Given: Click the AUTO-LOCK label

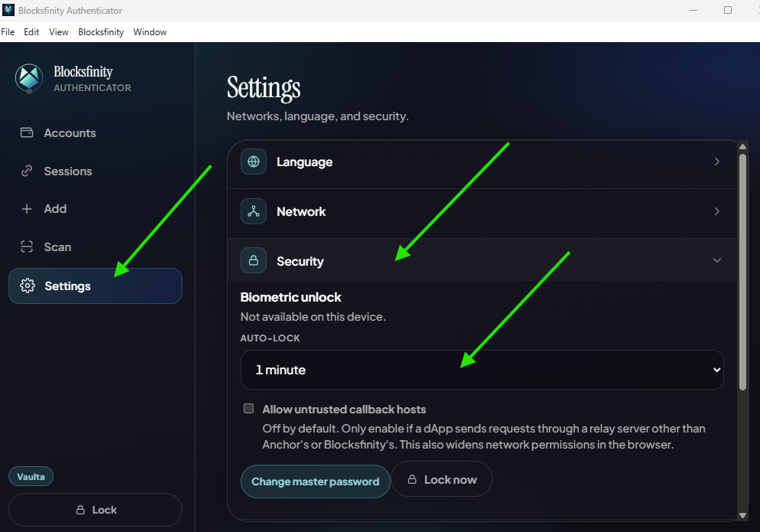Looking at the screenshot, I should coord(270,338).
